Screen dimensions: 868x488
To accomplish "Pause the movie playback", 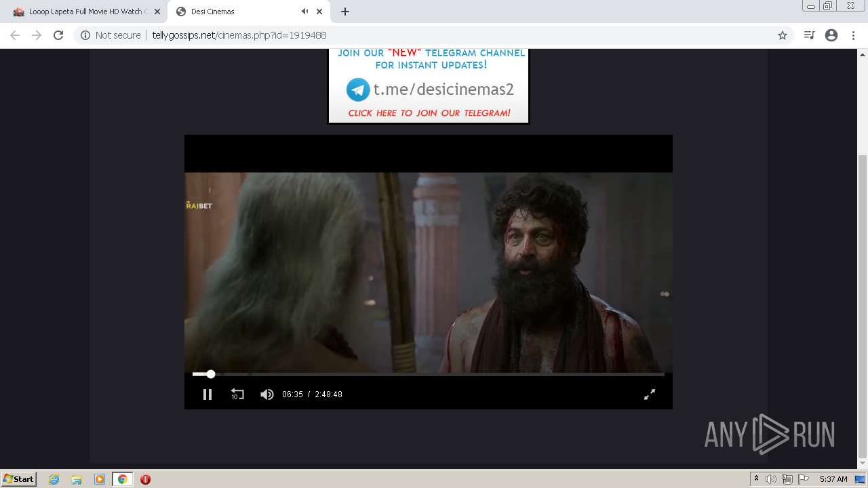I will 208,394.
